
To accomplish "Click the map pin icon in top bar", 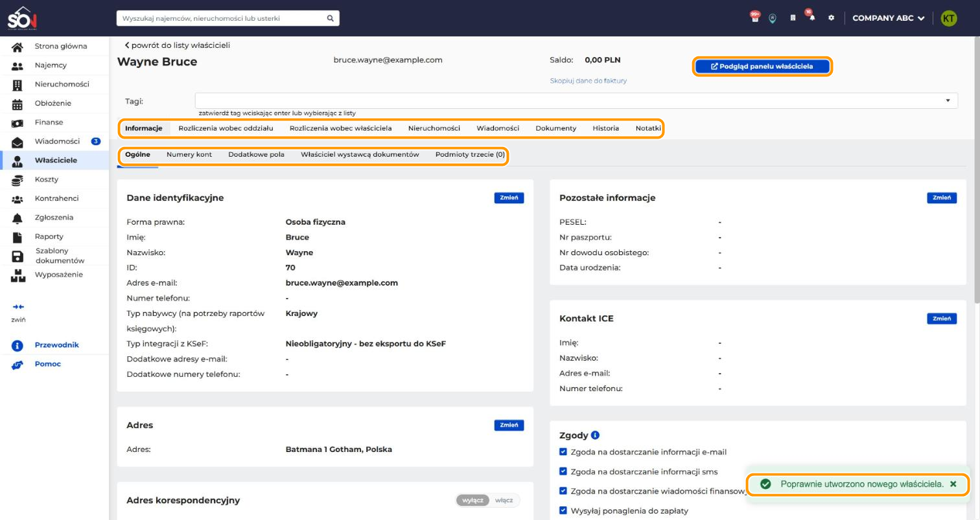I will click(x=773, y=18).
